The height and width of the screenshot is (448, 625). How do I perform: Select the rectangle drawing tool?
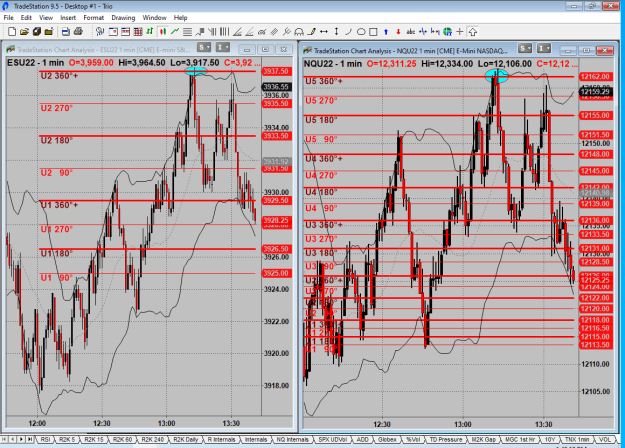(x=373, y=32)
